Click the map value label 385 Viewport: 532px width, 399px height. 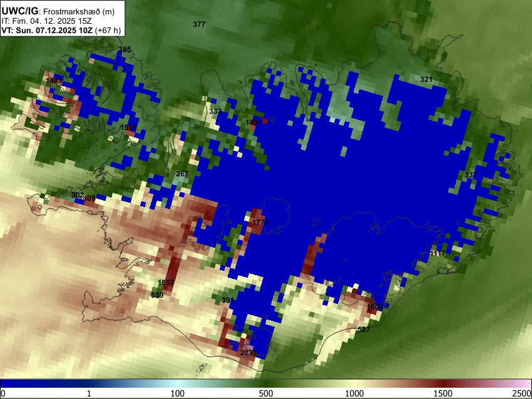coord(125,49)
